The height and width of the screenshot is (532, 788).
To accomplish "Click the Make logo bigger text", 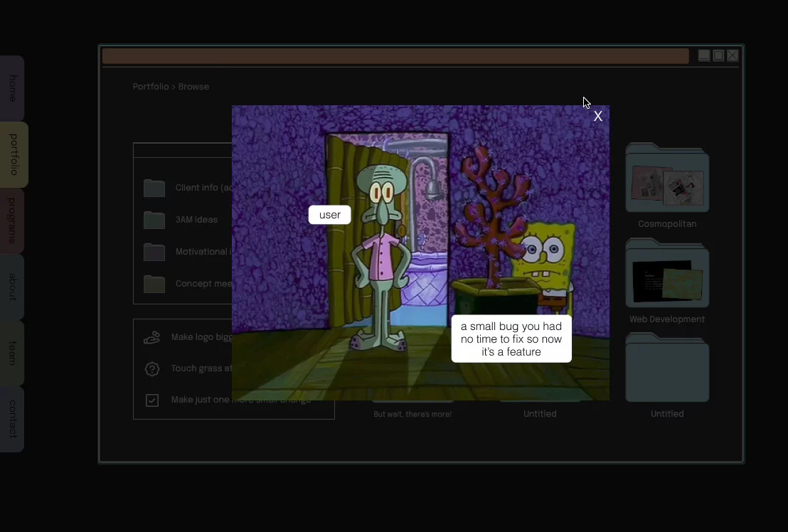I will click(x=201, y=337).
